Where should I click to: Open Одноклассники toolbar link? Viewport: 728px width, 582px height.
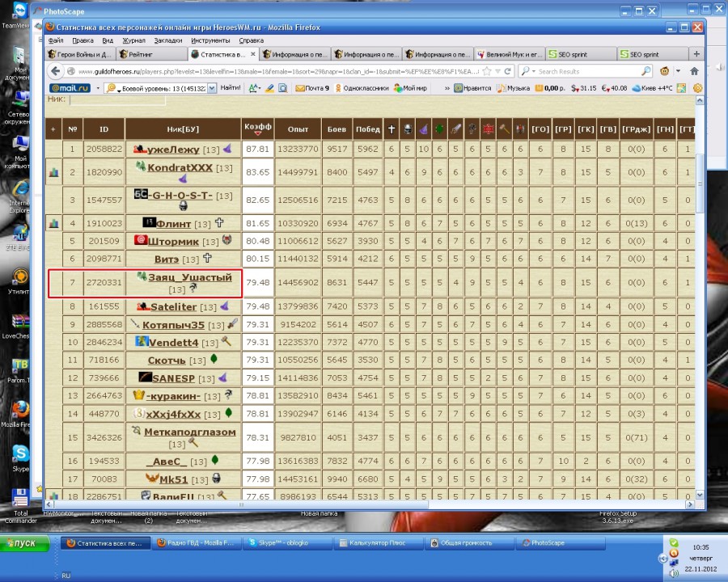pyautogui.click(x=362, y=88)
